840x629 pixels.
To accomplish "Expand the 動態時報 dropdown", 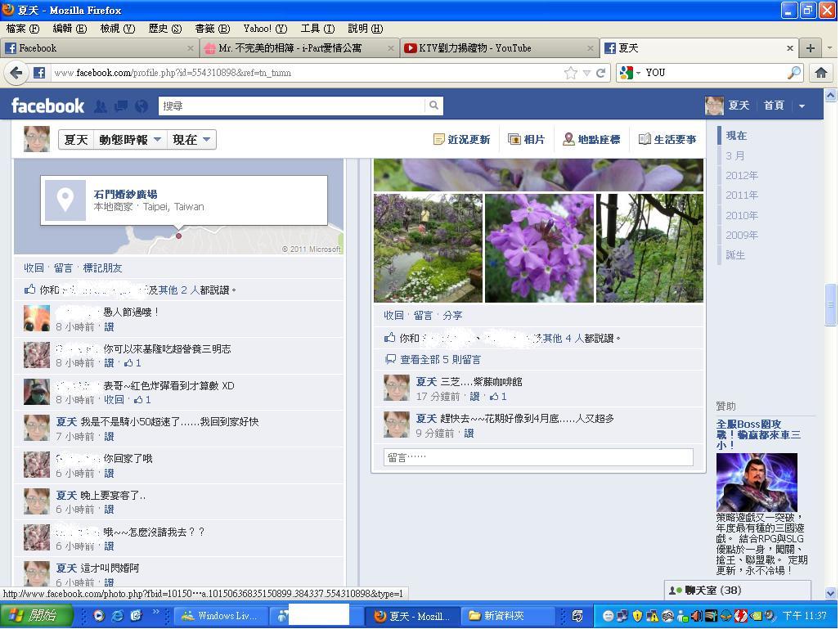I will click(x=130, y=140).
